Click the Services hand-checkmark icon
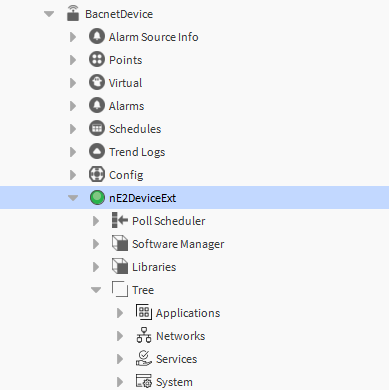389x390 pixels. [x=144, y=358]
